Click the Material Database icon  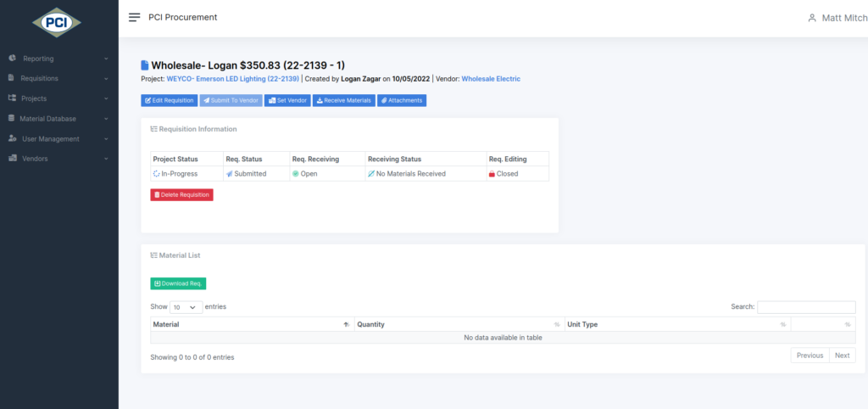tap(12, 119)
